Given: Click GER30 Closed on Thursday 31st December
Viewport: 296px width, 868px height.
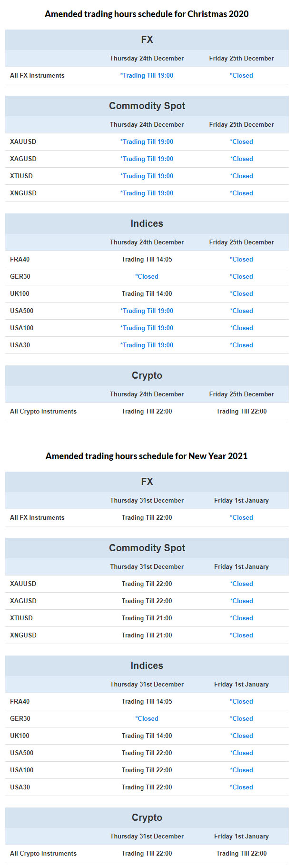Looking at the screenshot, I should [x=147, y=718].
